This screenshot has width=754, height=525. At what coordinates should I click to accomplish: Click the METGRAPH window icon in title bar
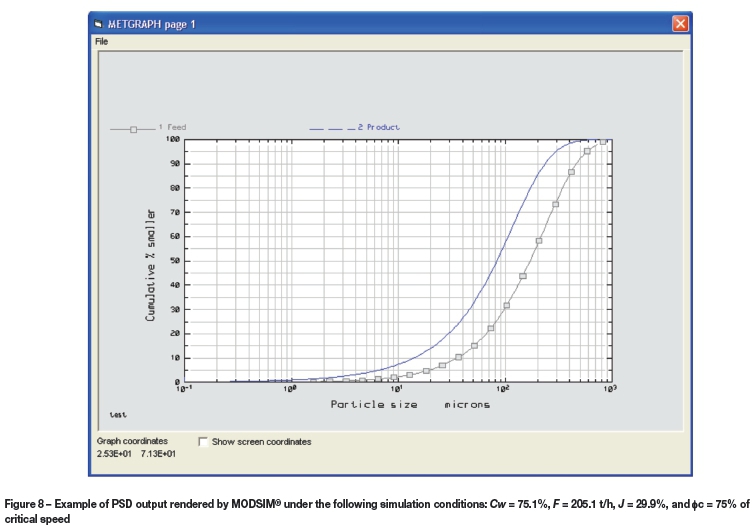tap(98, 23)
